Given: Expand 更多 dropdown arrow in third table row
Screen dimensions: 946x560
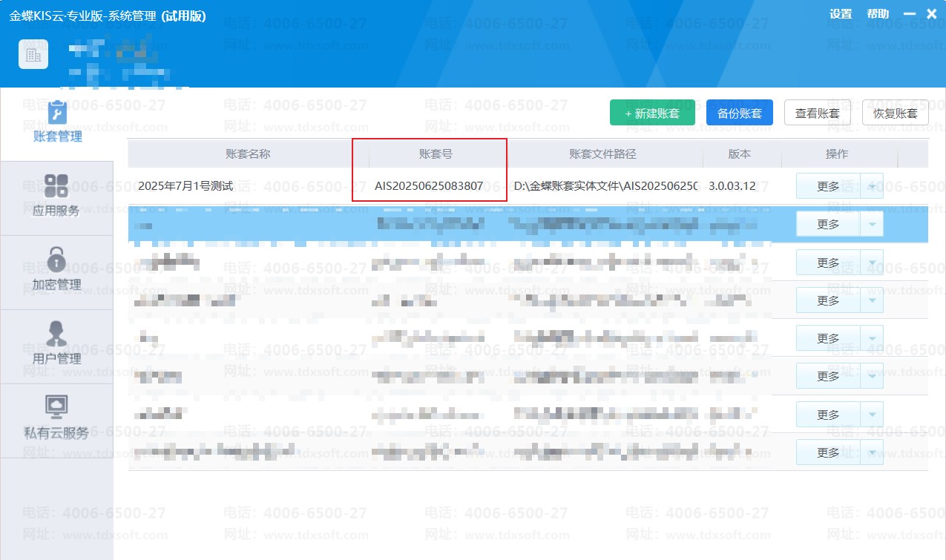Looking at the screenshot, I should point(872,263).
